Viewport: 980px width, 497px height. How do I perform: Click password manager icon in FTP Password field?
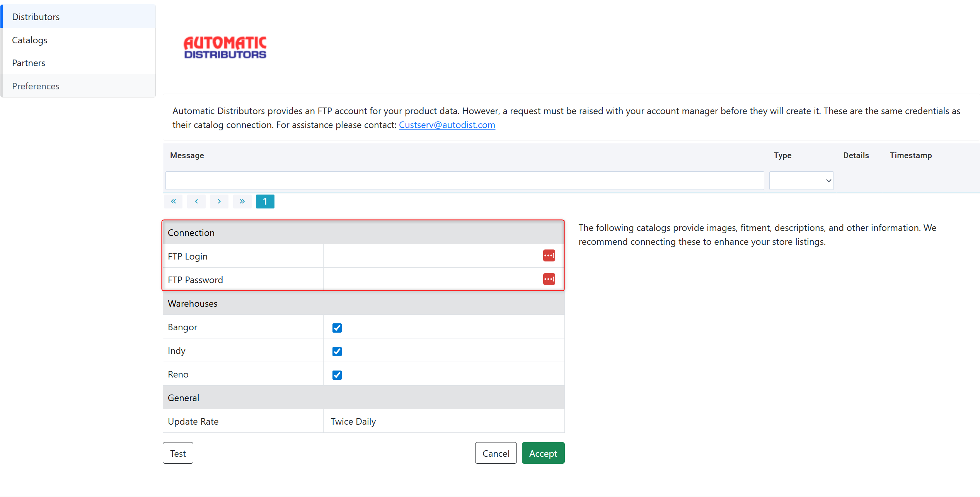point(549,279)
